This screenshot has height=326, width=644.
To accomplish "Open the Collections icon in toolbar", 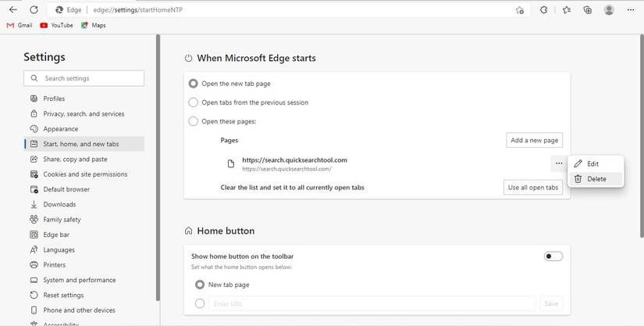I will [x=588, y=10].
